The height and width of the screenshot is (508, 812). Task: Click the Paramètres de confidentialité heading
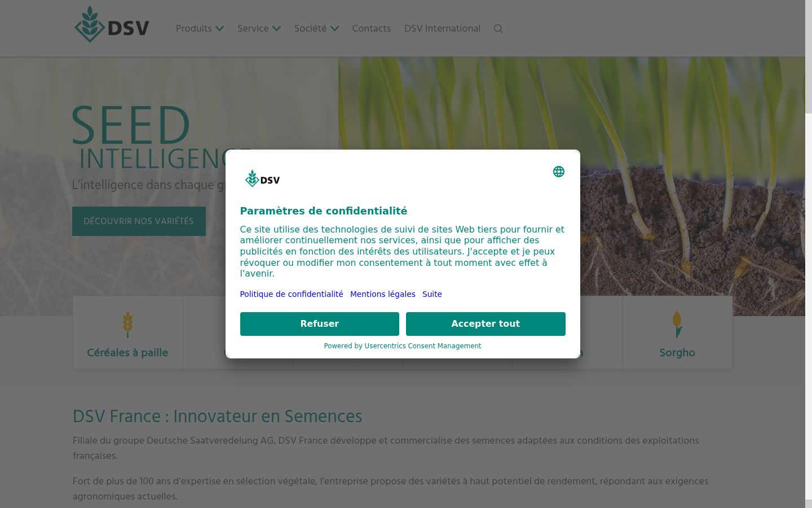coord(324,211)
